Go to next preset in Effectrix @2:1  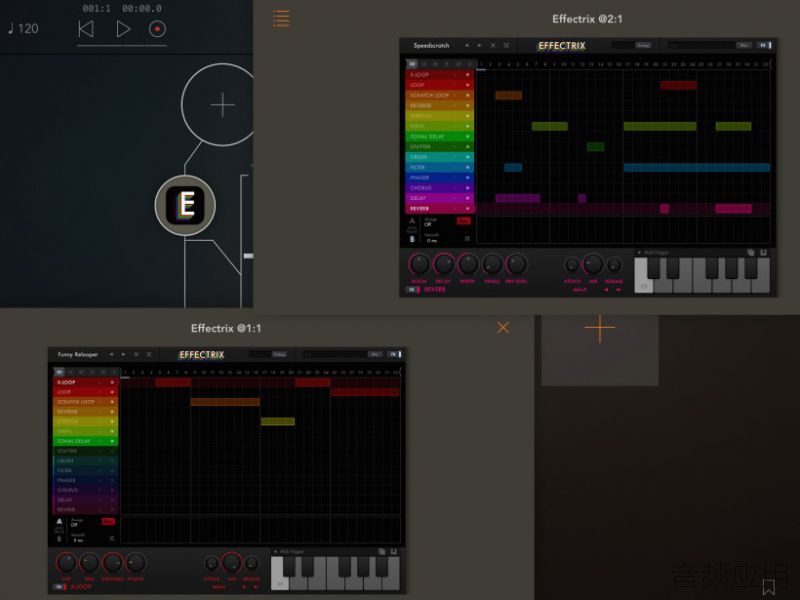480,45
